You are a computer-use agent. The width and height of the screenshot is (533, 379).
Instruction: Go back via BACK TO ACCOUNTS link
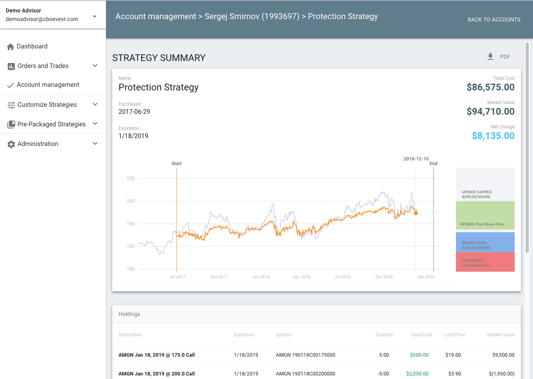pos(494,20)
